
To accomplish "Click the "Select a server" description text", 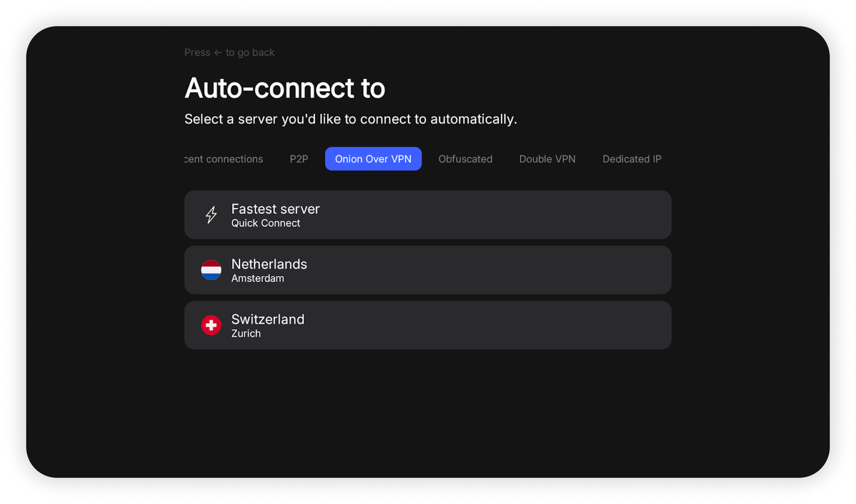I will pyautogui.click(x=350, y=119).
